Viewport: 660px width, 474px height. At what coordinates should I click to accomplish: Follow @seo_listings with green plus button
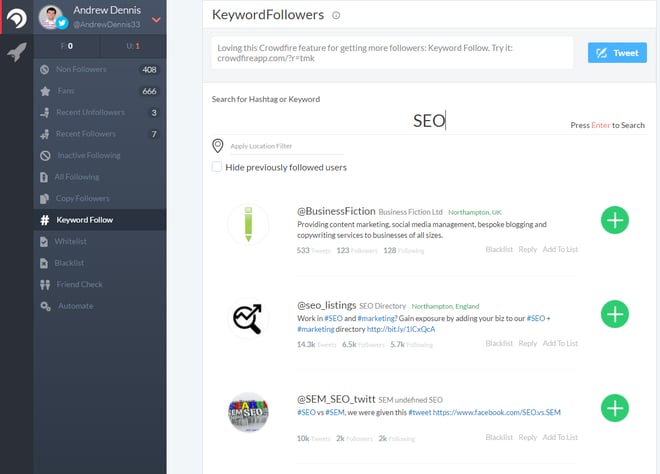pyautogui.click(x=615, y=314)
